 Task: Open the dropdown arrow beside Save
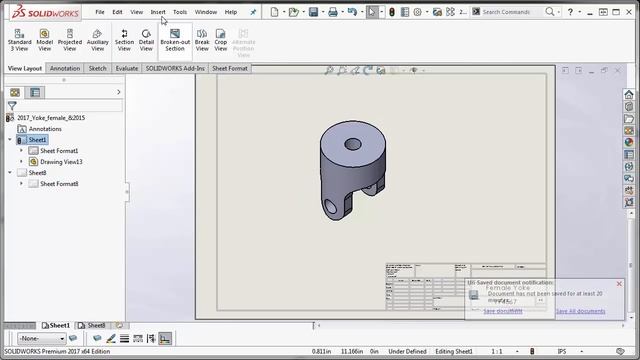pos(322,12)
